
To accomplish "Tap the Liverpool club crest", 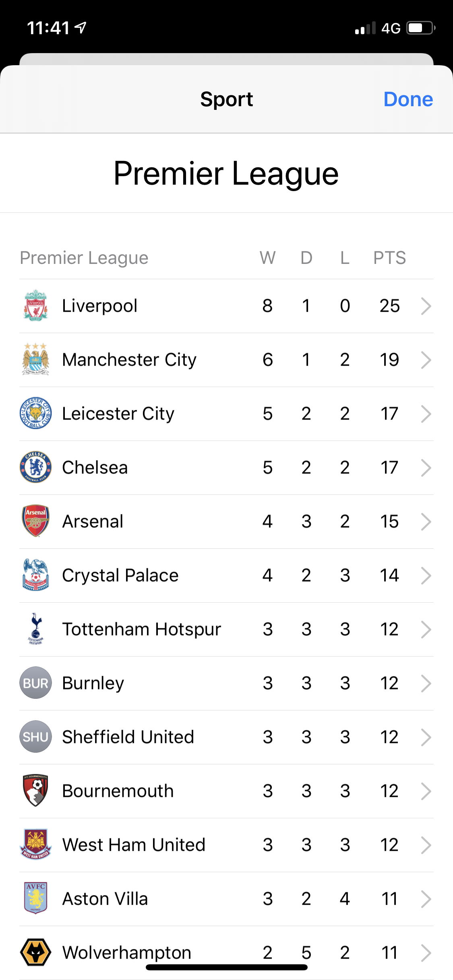I will (36, 306).
